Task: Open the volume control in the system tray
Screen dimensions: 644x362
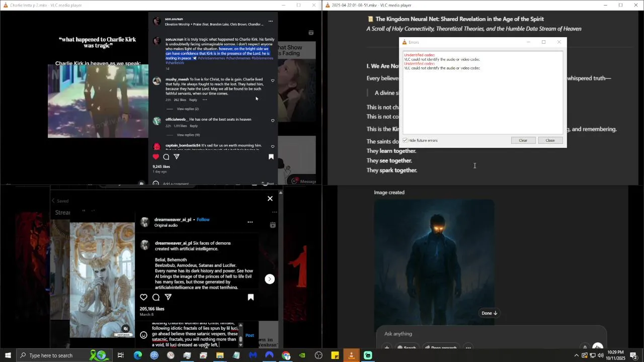Action: coord(601,355)
